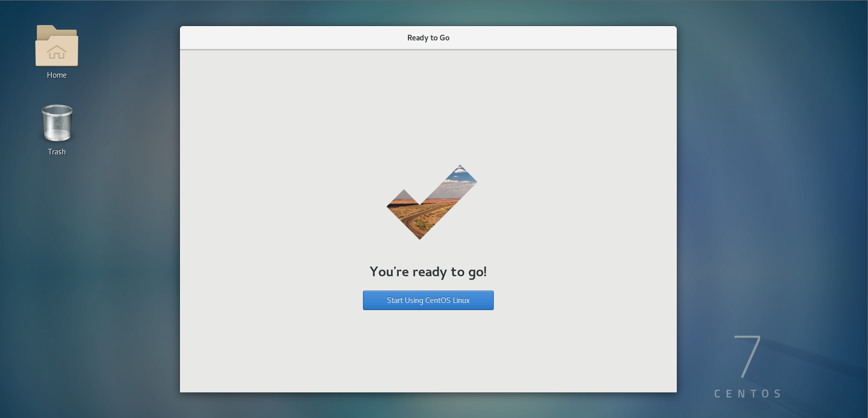Screen dimensions: 868x418
Task: Click the Ready to Go title bar
Action: (x=428, y=38)
